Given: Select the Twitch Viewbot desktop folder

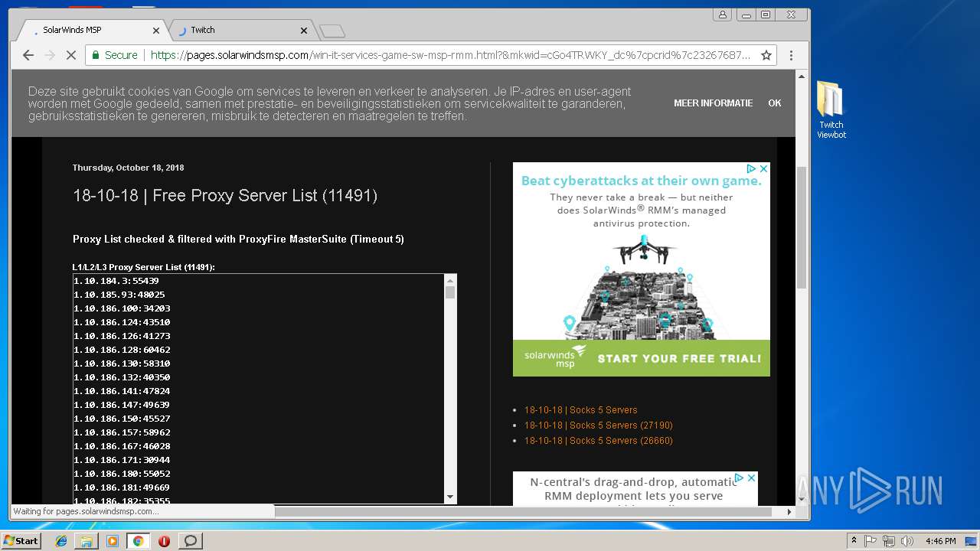Looking at the screenshot, I should [831, 110].
